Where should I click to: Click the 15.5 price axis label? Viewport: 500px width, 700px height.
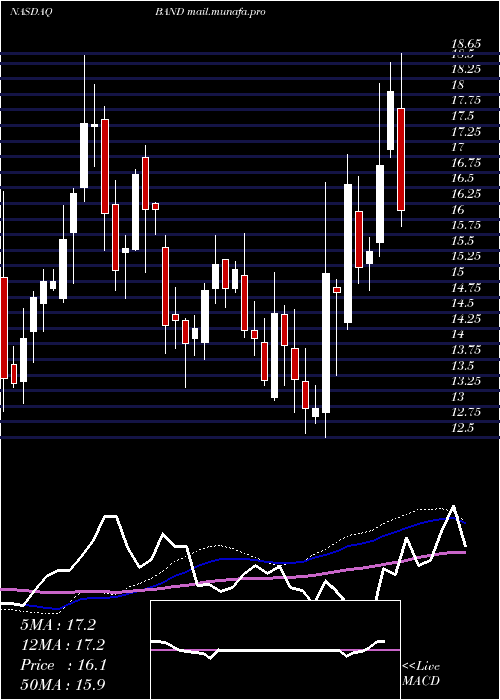click(x=462, y=241)
